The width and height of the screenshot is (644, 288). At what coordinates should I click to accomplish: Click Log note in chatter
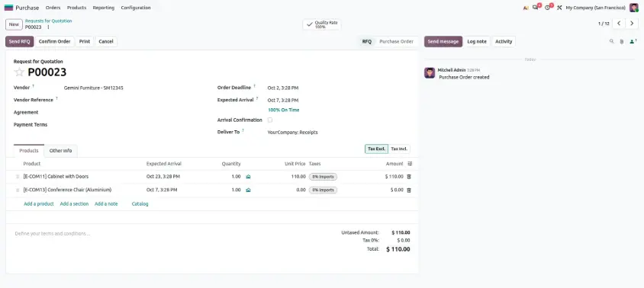tap(477, 41)
